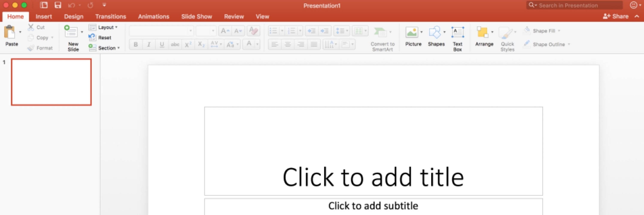
Task: Click the Format painter brush icon
Action: [31, 48]
